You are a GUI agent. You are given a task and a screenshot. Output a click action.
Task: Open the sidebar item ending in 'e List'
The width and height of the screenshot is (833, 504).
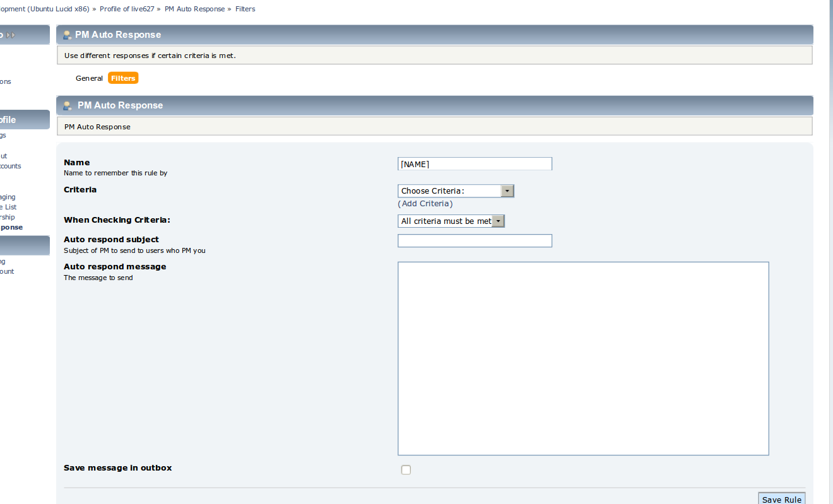[x=8, y=207]
